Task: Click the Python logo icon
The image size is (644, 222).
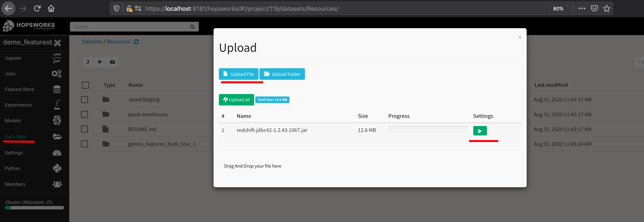Action: point(57,168)
